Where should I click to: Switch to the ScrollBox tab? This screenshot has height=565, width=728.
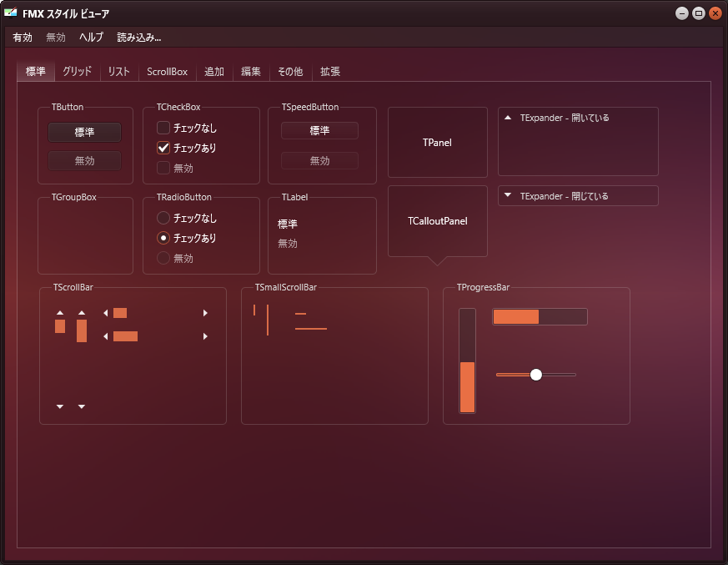click(166, 72)
